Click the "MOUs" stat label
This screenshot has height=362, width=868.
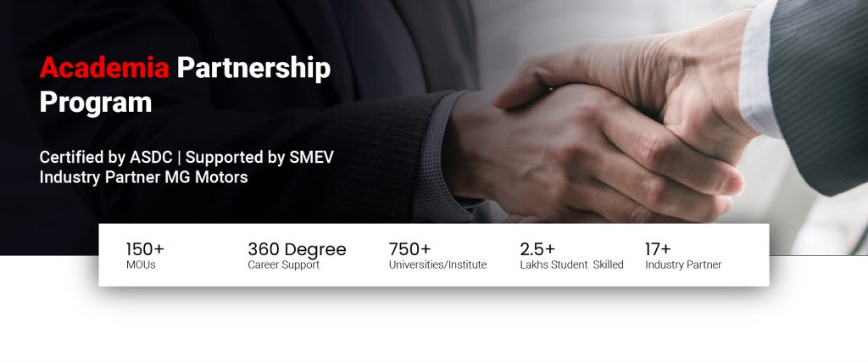coord(141,265)
